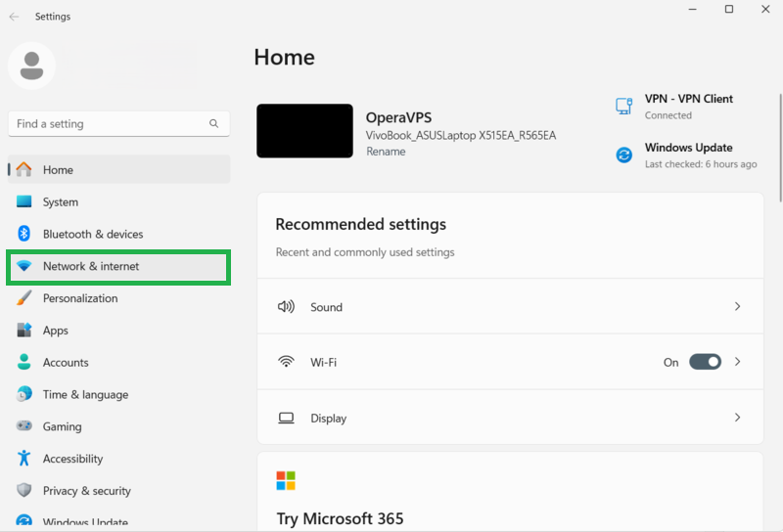This screenshot has width=783, height=532.
Task: Click the Accessibility figure icon
Action: click(24, 459)
